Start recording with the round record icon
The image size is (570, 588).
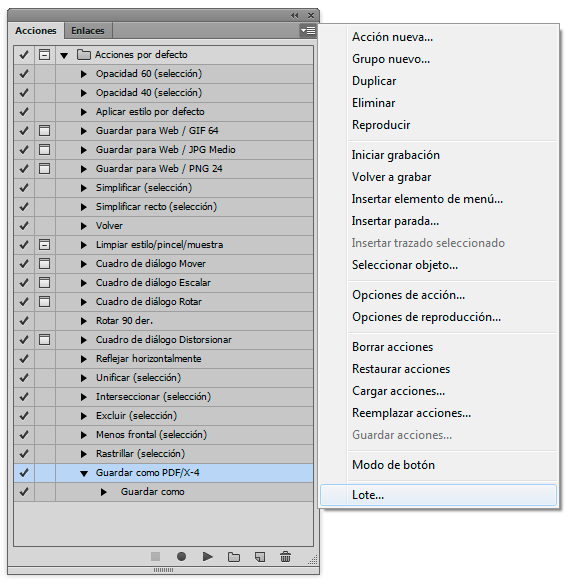[182, 556]
